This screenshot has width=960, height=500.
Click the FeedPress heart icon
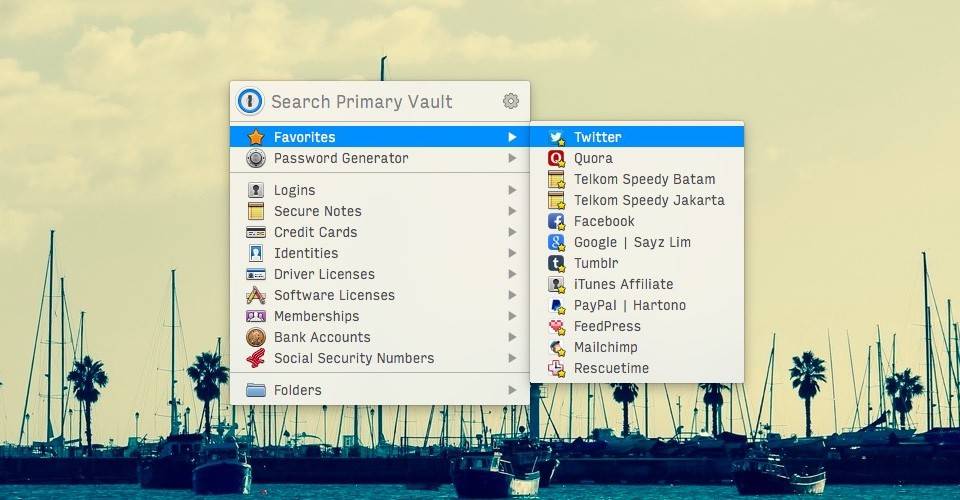click(556, 326)
